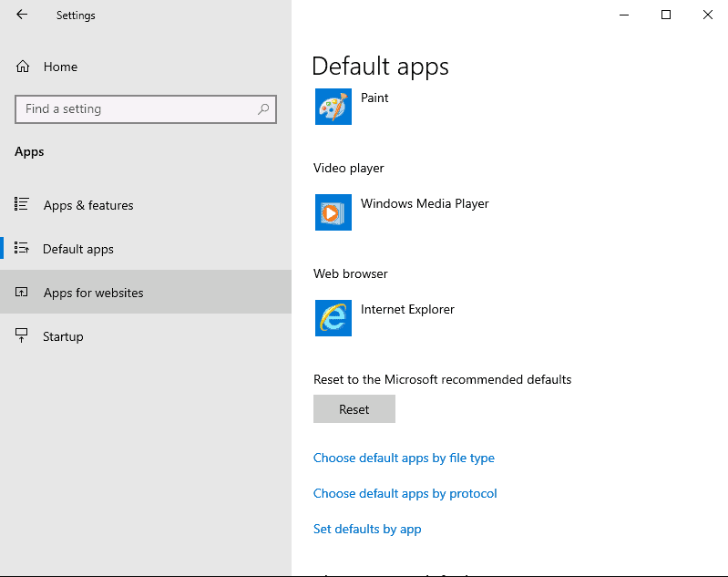The image size is (728, 577).
Task: Change the Internet Explorer default browser
Action: point(385,318)
